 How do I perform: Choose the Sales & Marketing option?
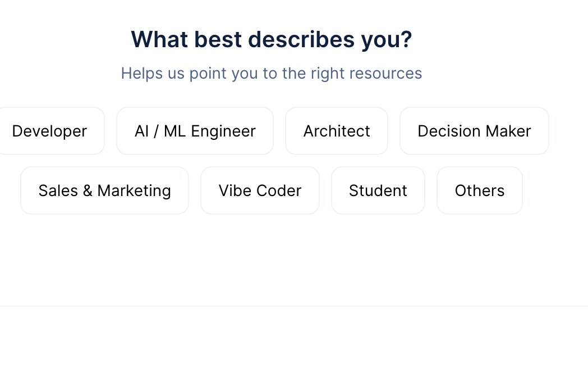point(104,190)
